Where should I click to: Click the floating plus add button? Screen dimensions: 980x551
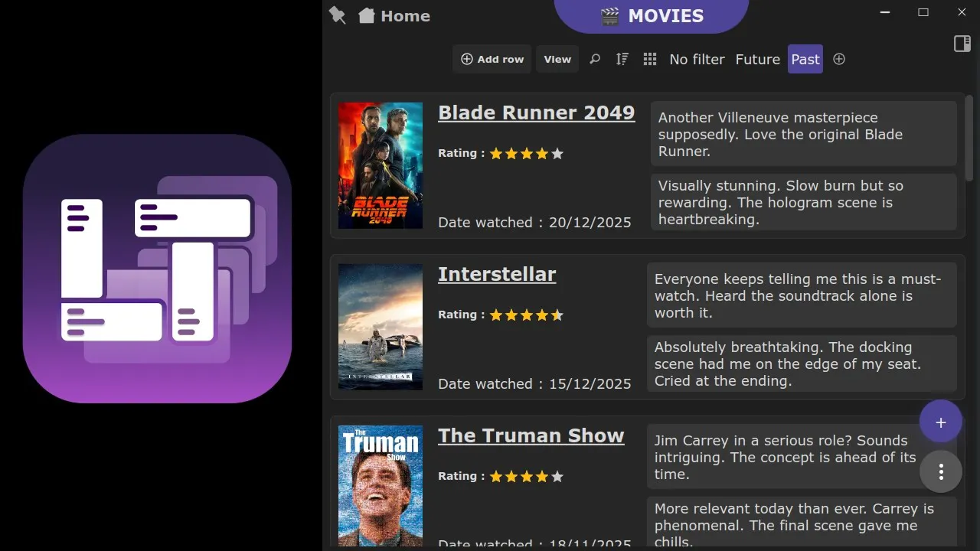point(941,422)
